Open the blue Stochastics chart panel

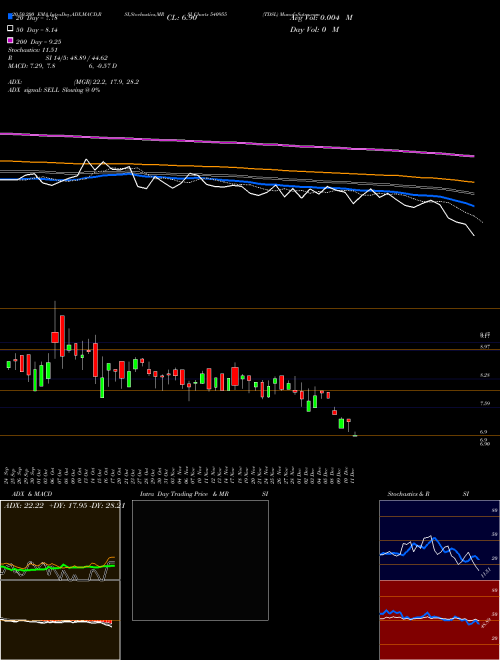pyautogui.click(x=439, y=540)
